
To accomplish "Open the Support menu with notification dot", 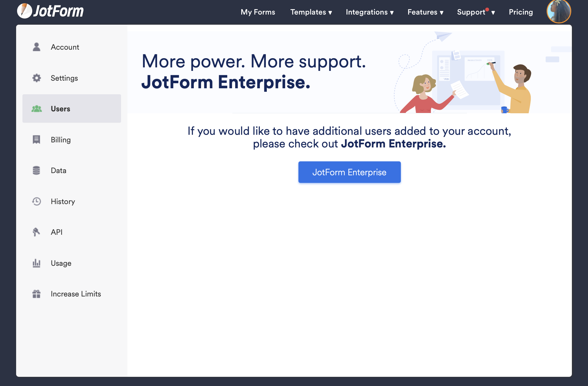I will coord(474,12).
